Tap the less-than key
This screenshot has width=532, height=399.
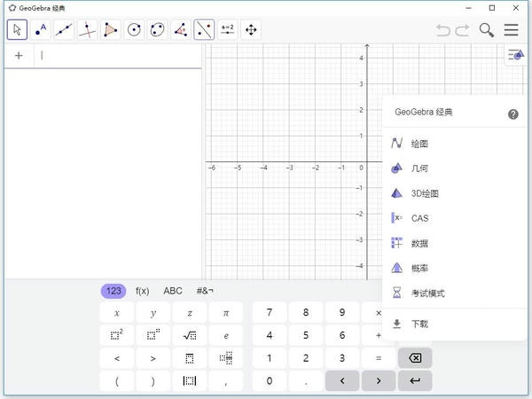coord(117,358)
